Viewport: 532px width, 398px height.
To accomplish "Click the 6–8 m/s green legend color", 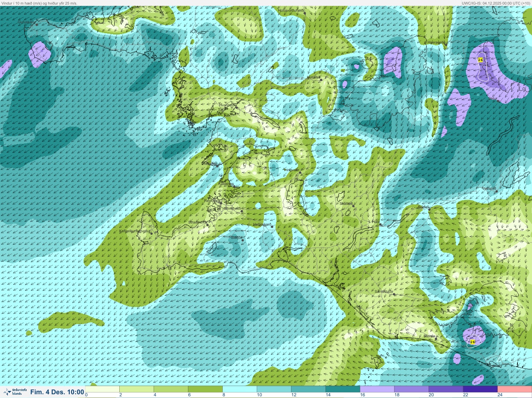I will click(206, 389).
